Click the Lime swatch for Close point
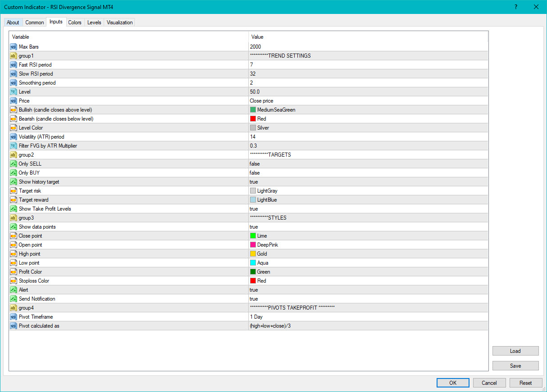 (x=253, y=236)
